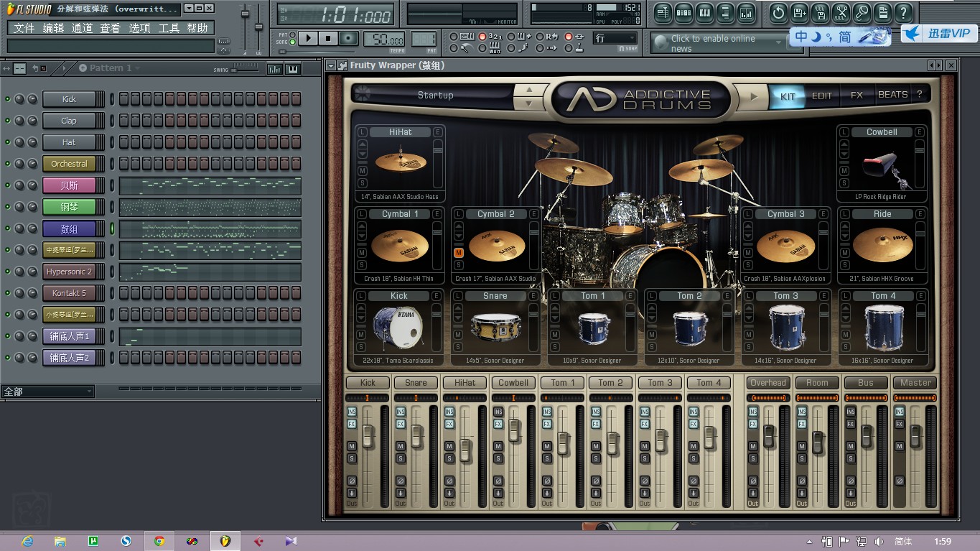Viewport: 980px width, 551px height.
Task: Click the 贝斯 channel button
Action: coord(69,185)
